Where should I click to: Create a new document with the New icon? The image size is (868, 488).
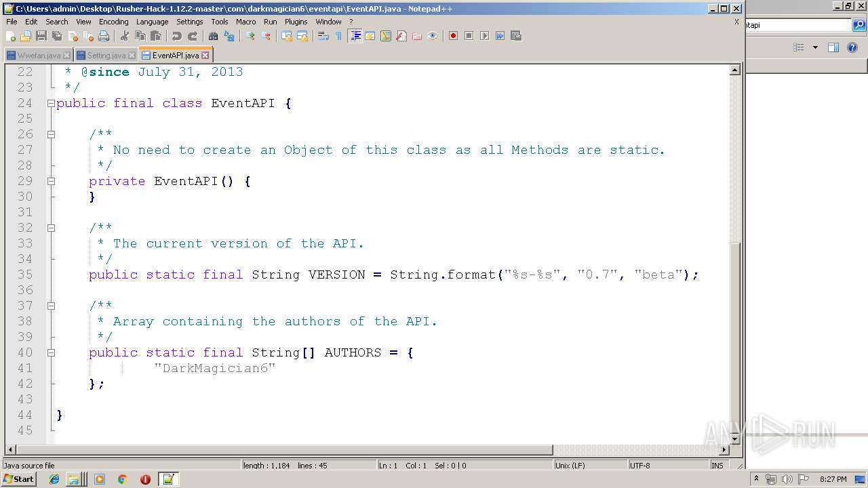(x=11, y=36)
